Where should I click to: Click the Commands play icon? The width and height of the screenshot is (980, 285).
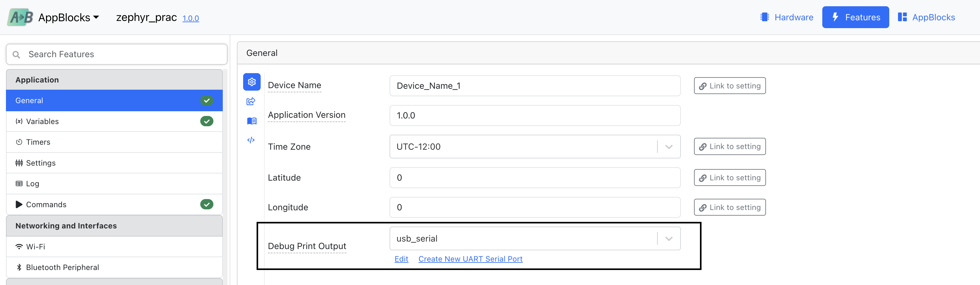tap(19, 204)
